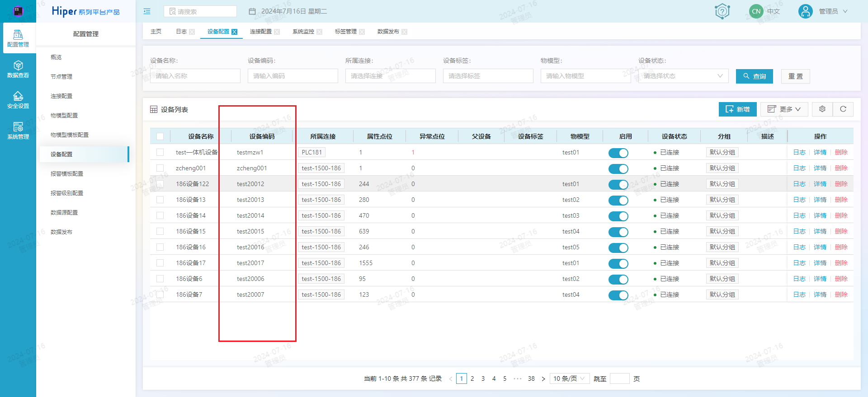Screen dimensions: 868x397
Task: Check the row for zcheng001
Action: (160, 168)
